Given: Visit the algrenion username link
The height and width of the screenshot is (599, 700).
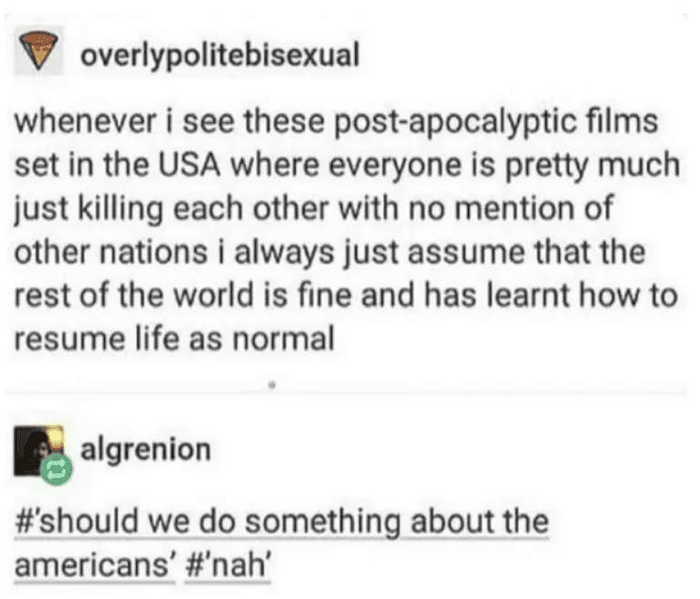Looking at the screenshot, I should point(146,450).
